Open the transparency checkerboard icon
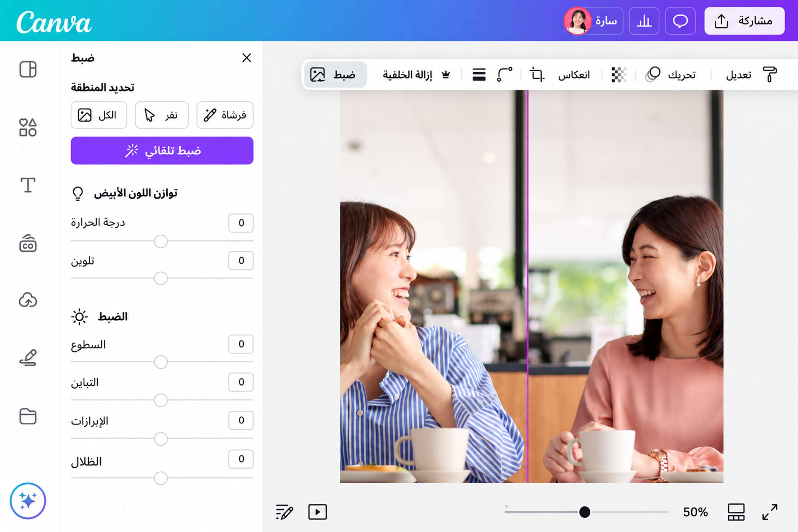The height and width of the screenshot is (532, 798). [619, 74]
